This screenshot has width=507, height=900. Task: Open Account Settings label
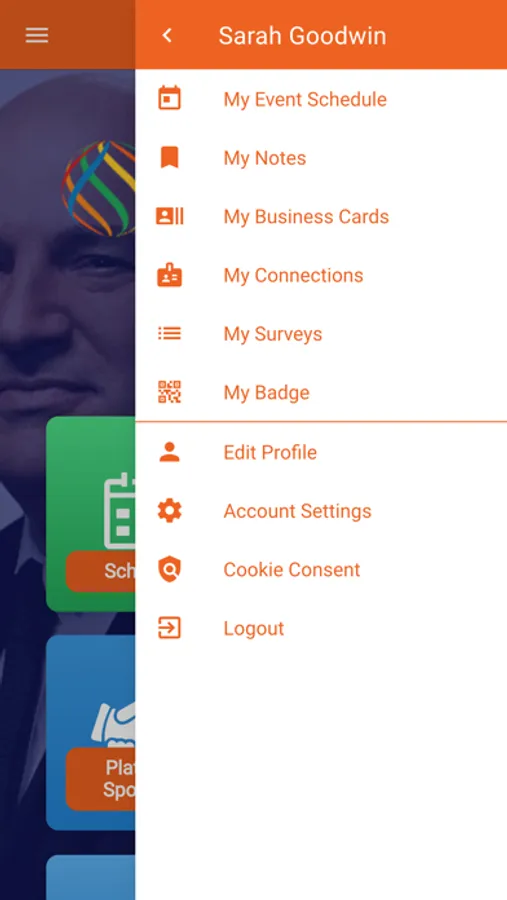click(297, 511)
